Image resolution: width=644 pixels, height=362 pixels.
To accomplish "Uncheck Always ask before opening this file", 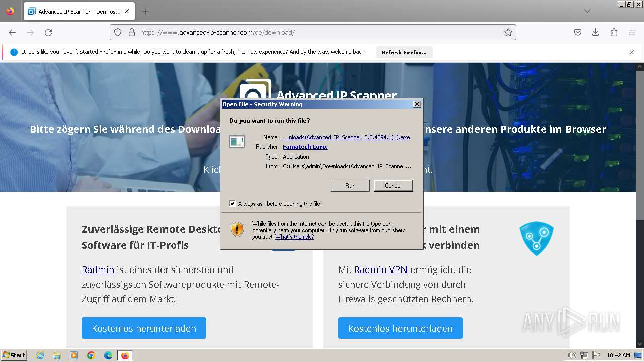I will [x=232, y=203].
